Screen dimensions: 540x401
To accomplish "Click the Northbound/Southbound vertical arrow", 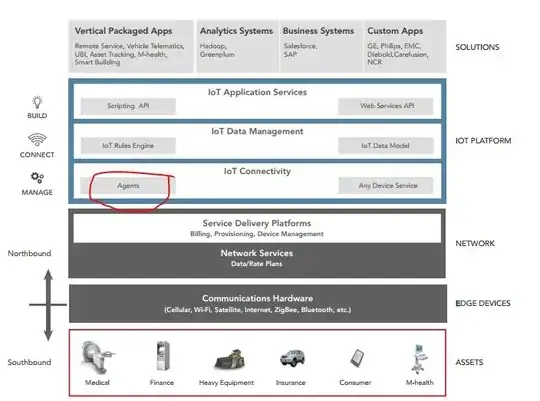I will [48, 305].
